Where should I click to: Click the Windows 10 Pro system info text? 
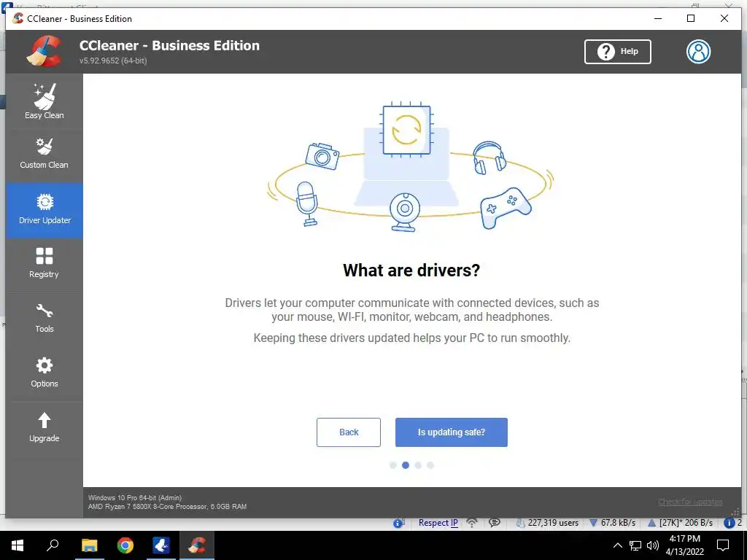(135, 497)
